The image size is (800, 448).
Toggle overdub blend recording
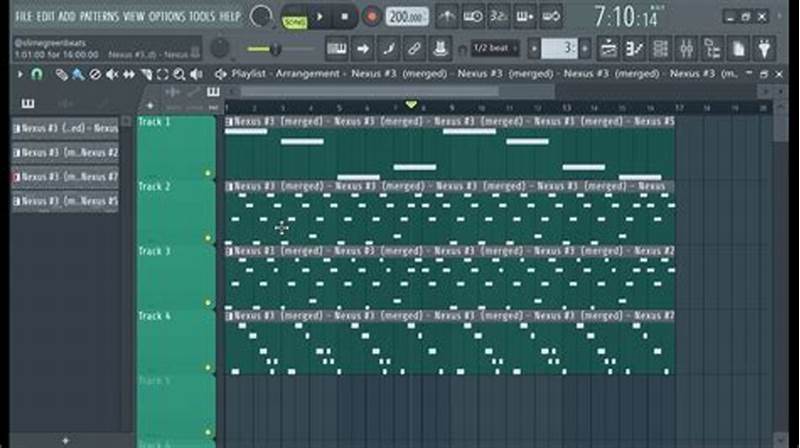[x=524, y=17]
